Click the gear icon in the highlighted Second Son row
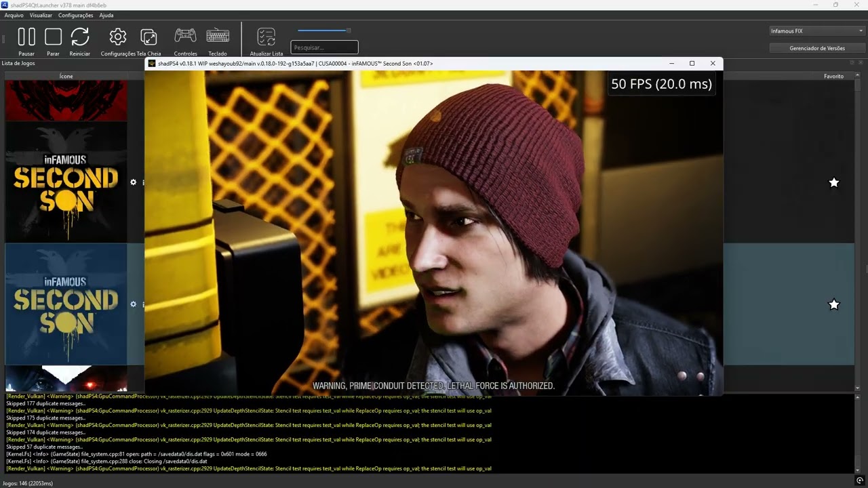The width and height of the screenshot is (868, 488). coord(134,304)
